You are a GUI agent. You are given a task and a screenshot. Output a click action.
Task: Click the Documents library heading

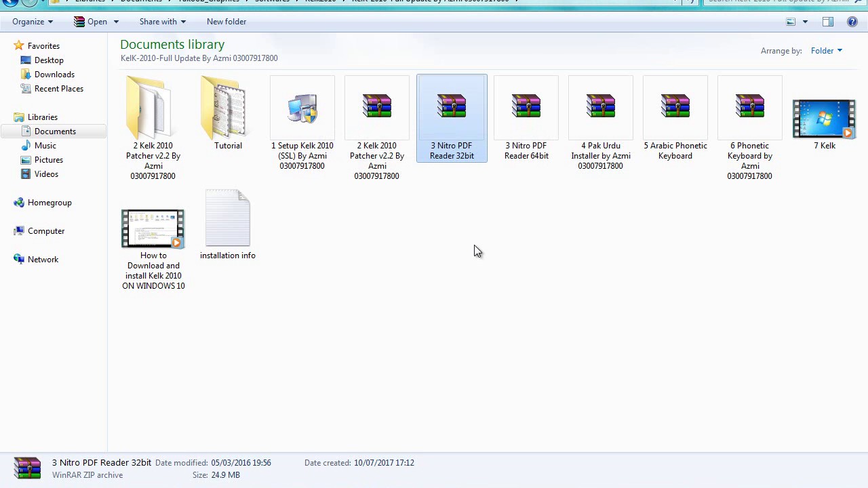pos(172,45)
